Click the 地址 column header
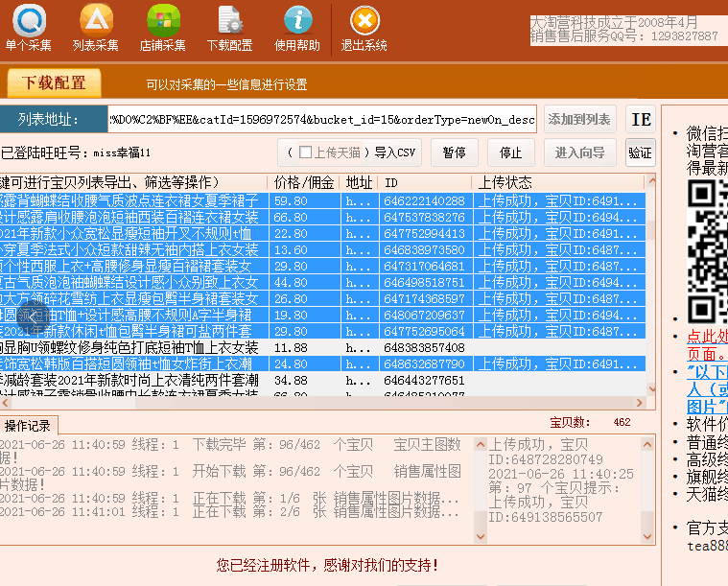 tap(359, 182)
